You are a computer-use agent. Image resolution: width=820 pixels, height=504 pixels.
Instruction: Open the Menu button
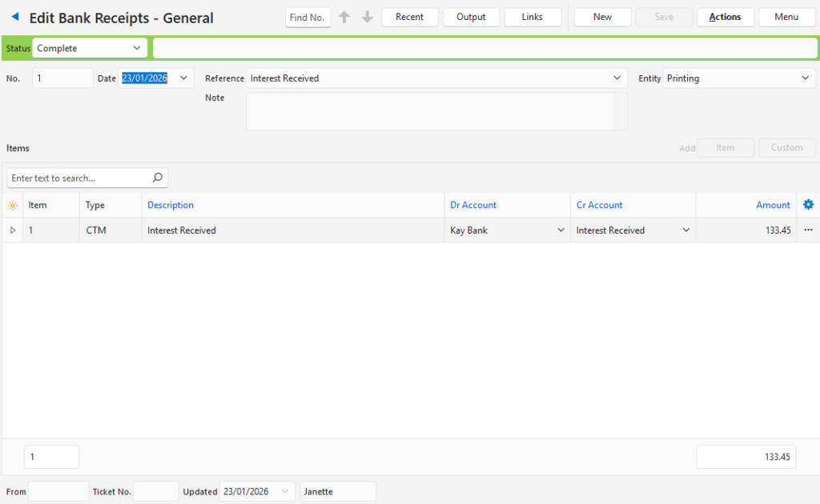[786, 17]
